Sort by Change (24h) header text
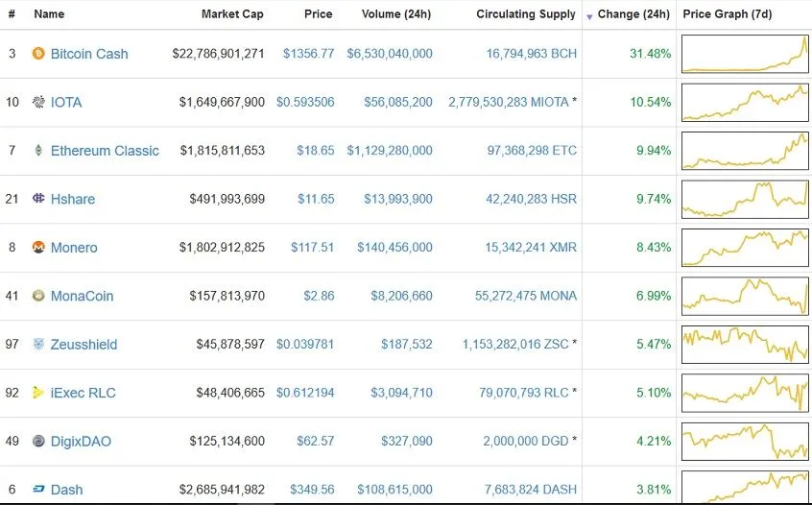Image resolution: width=812 pixels, height=505 pixels. click(x=633, y=14)
